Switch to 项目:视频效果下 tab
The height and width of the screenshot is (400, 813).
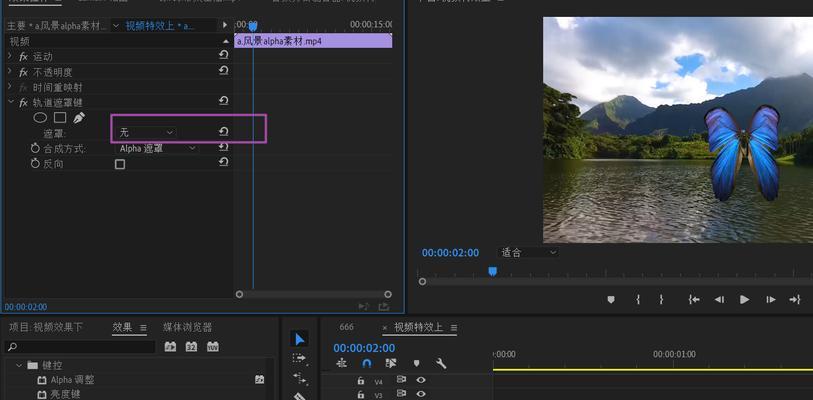(46, 327)
